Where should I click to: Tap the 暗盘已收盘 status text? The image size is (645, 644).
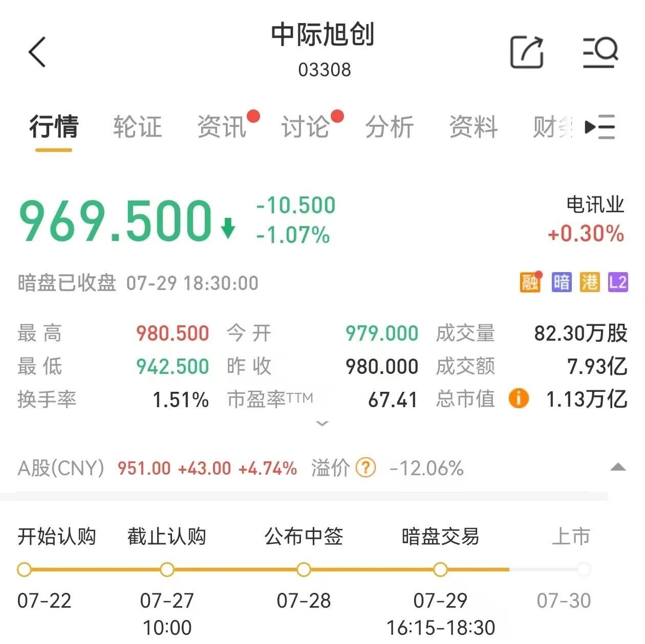click(x=67, y=283)
